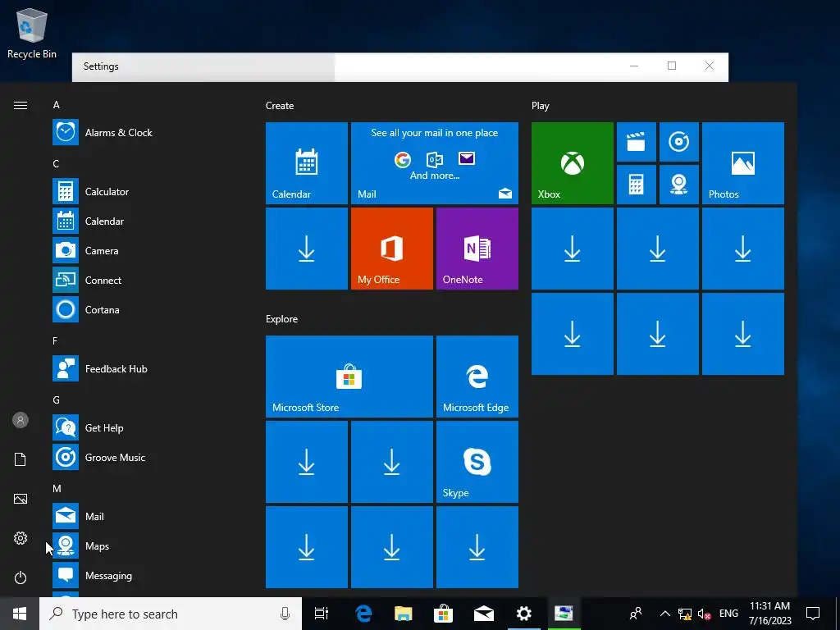840x630 pixels.
Task: Open the Maps small tile
Action: coord(678,185)
